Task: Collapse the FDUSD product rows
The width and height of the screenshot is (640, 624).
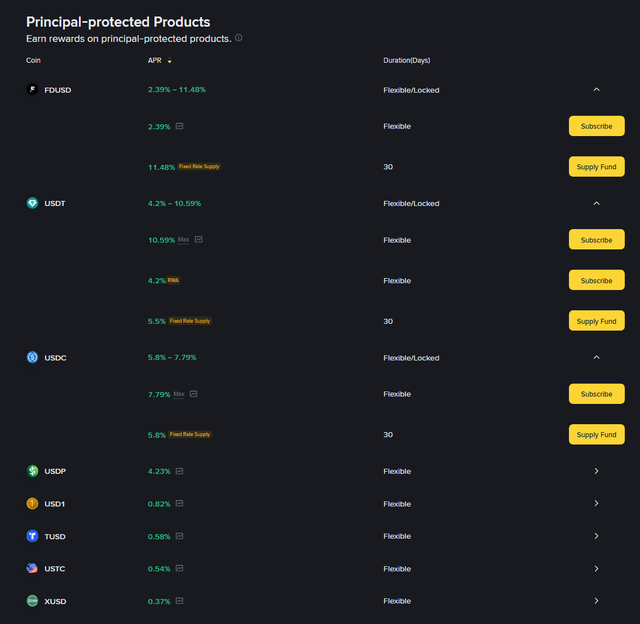Action: click(596, 90)
